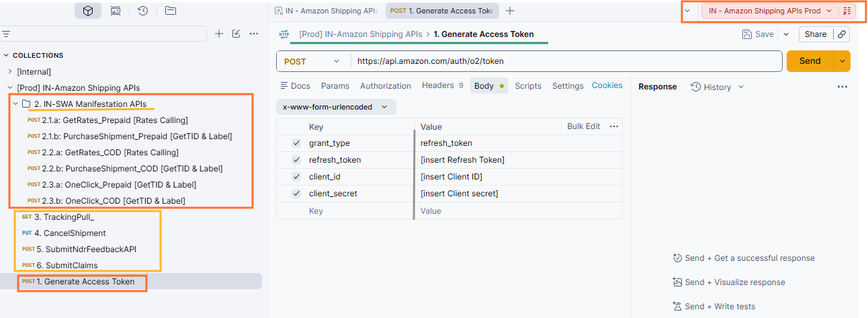Collapse the COLLECTIONS section
868x318 pixels.
click(6, 55)
